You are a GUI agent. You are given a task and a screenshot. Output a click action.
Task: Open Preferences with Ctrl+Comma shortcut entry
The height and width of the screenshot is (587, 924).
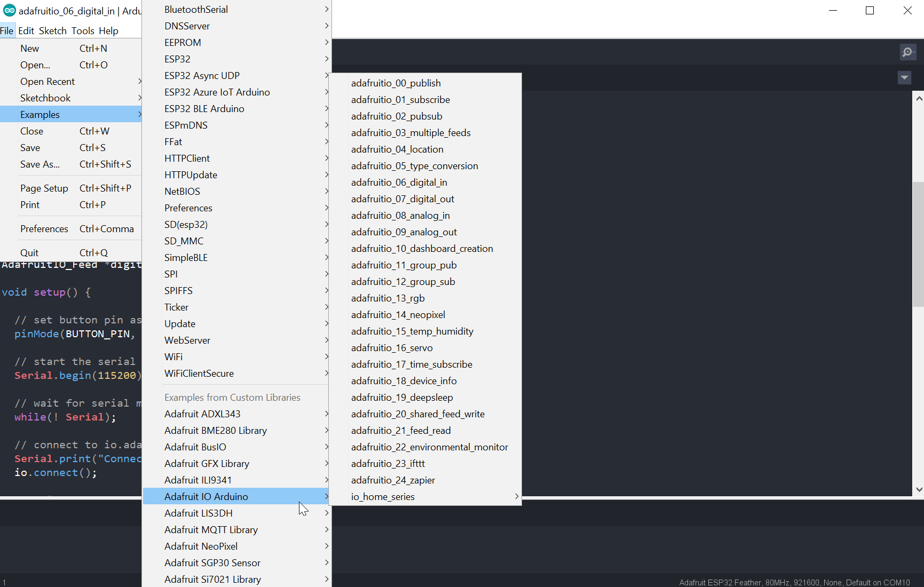click(71, 229)
